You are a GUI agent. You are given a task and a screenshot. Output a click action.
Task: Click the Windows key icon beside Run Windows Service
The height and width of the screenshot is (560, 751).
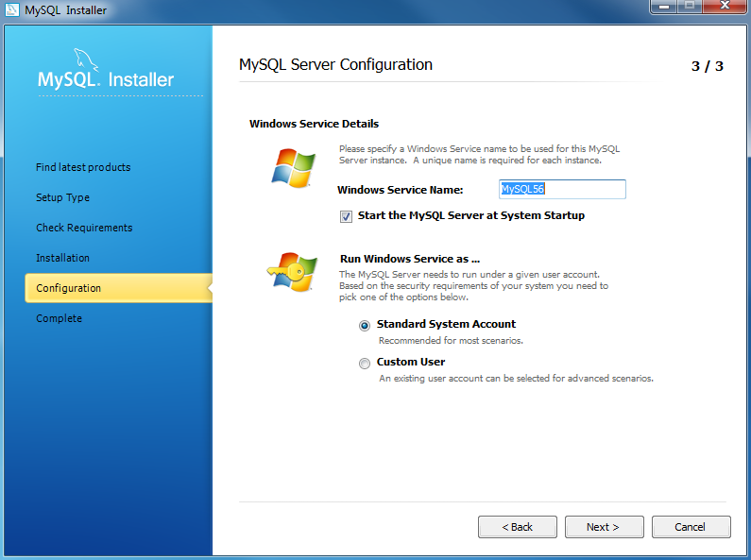pyautogui.click(x=292, y=271)
